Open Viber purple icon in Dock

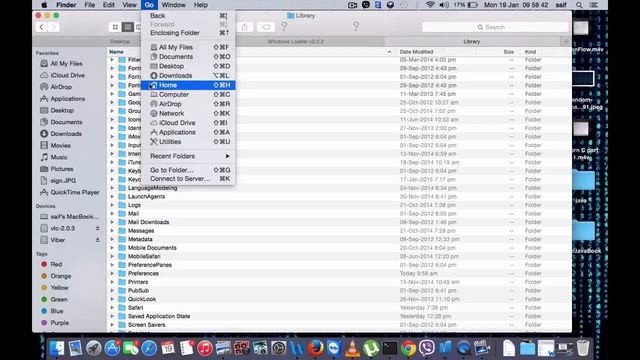click(x=427, y=348)
